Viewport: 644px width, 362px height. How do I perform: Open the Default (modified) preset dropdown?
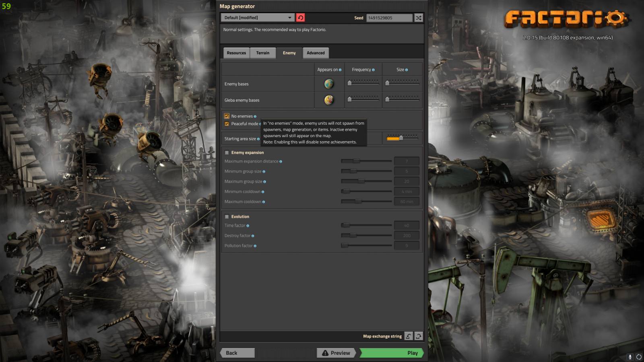258,18
